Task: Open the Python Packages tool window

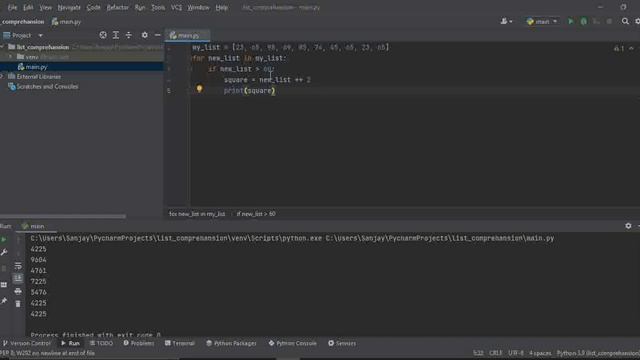Action: pos(231,343)
